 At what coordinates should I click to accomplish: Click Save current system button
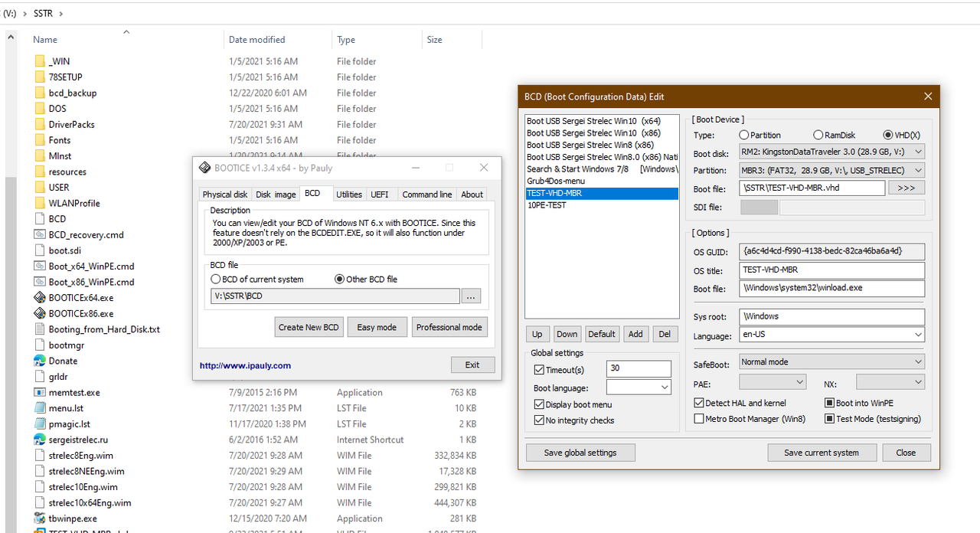(x=822, y=453)
